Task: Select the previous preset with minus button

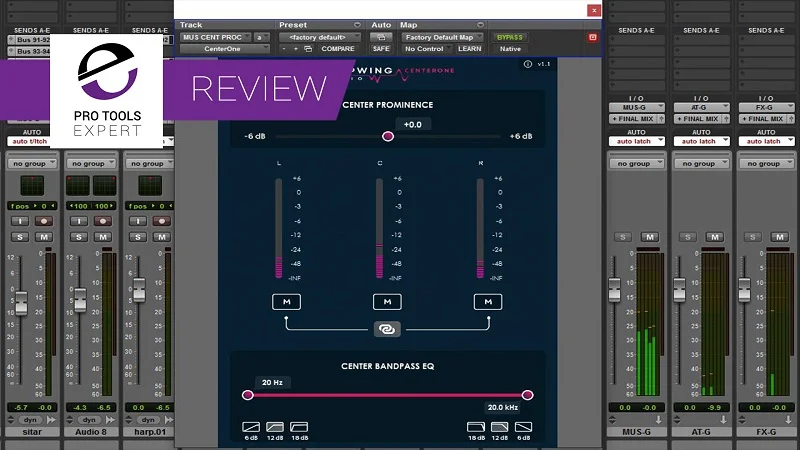Action: click(284, 49)
